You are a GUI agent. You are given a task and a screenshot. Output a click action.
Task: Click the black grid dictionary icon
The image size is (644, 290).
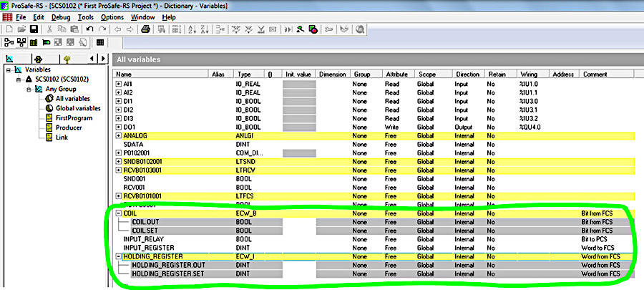click(x=99, y=42)
